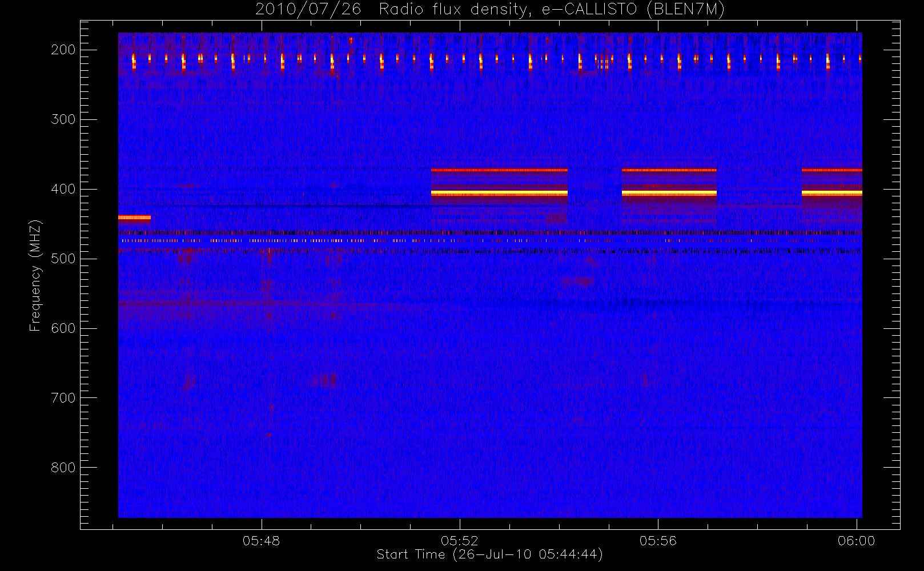Click the second bright yellow band after 05:56
Viewport: 924px width, 571px height.
coord(669,194)
